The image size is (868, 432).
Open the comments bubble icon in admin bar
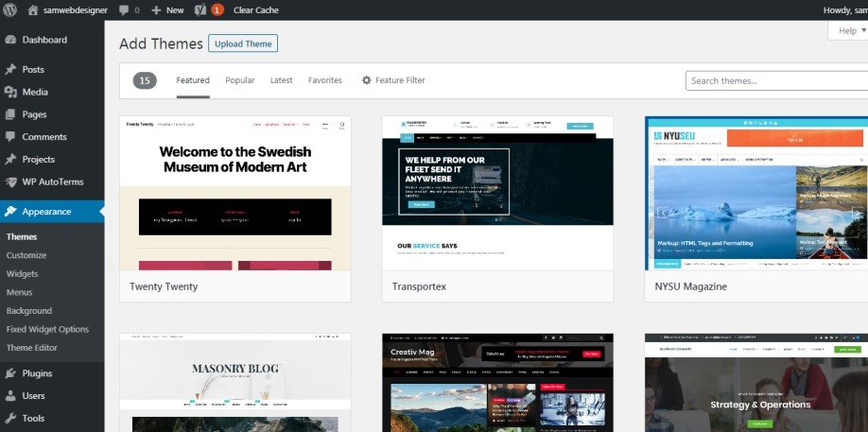click(124, 10)
